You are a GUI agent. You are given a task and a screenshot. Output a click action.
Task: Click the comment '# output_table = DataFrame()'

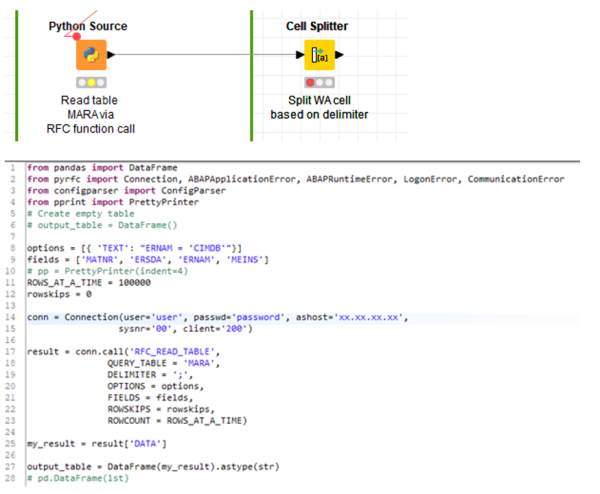click(x=102, y=225)
